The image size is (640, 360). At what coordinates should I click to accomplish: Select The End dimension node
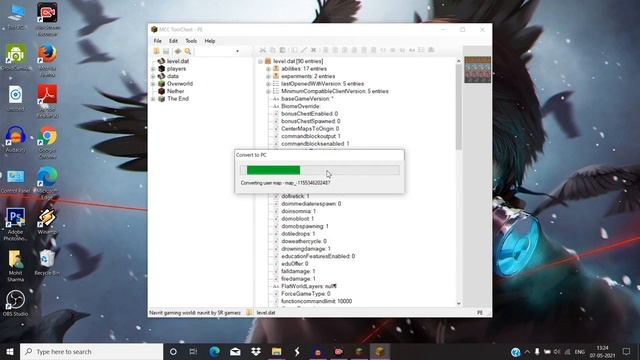point(178,98)
